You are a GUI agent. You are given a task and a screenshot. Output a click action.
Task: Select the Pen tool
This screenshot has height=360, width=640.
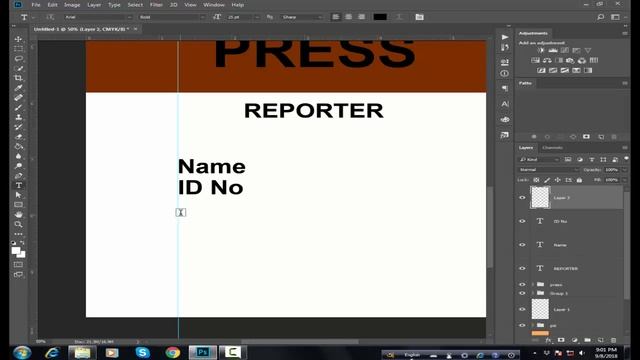pyautogui.click(x=18, y=176)
